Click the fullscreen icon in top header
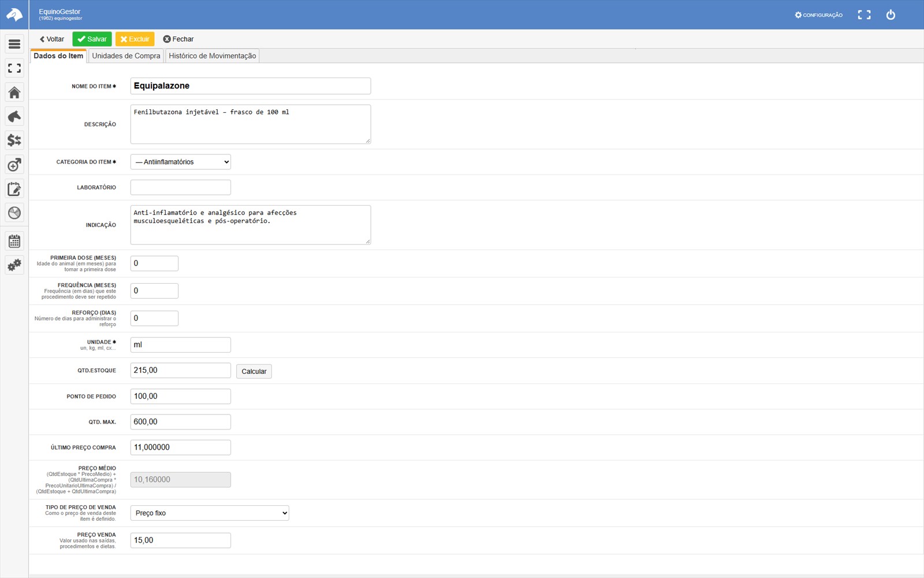 pos(864,15)
